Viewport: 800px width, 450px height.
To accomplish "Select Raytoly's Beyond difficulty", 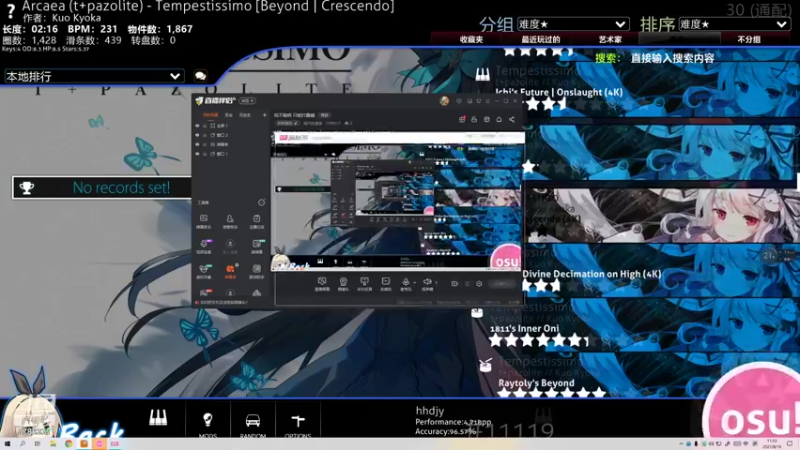I will tap(536, 383).
